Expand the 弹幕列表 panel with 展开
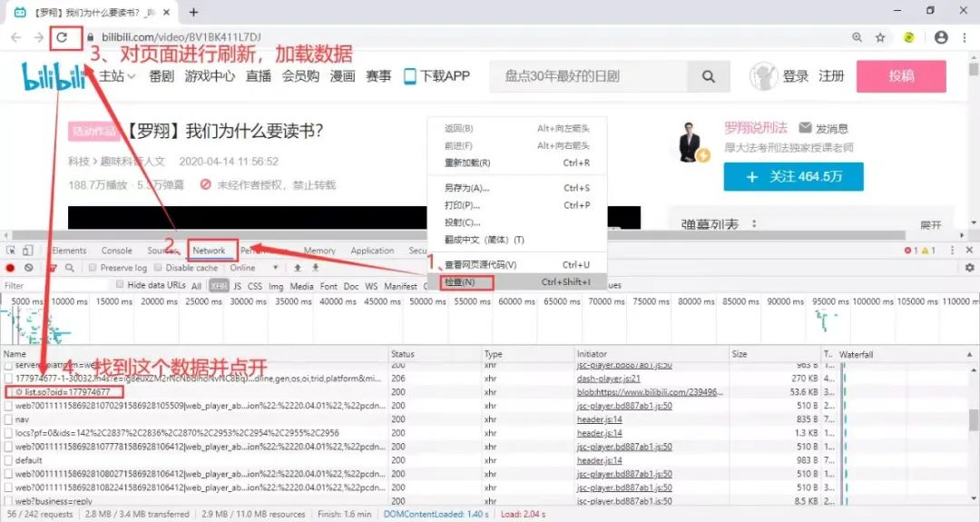Image resolution: width=980 pixels, height=522 pixels. [x=931, y=225]
